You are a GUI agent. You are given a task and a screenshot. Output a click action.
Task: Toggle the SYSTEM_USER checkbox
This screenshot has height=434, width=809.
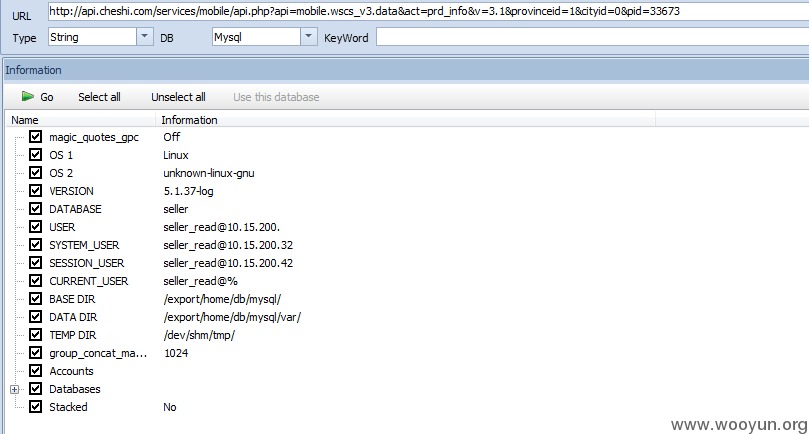pyautogui.click(x=36, y=245)
